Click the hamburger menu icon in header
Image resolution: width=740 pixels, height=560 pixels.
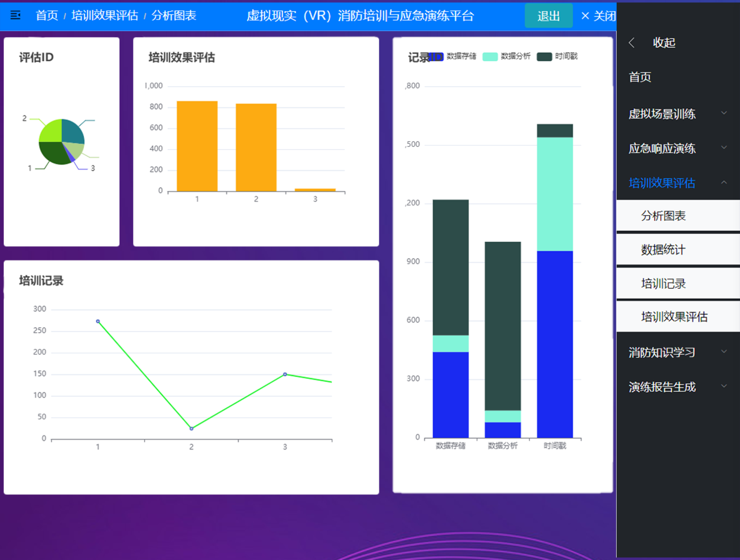15,15
